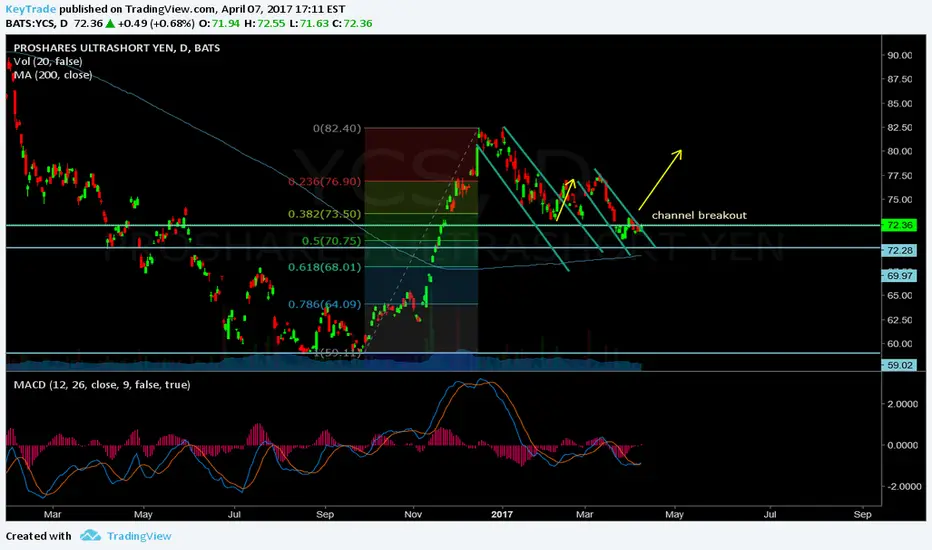Click the 0.382(73.50) Fibonacci level label
Screen dimensions: 932x550
[x=325, y=214]
